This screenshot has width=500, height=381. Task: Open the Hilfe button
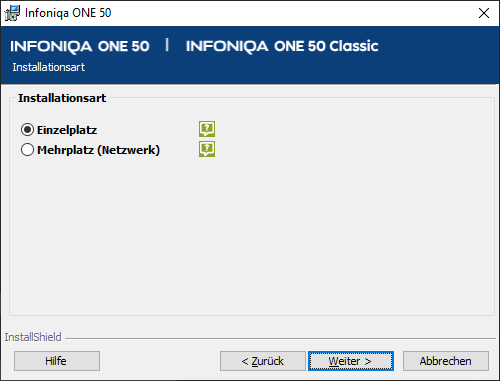(x=57, y=361)
